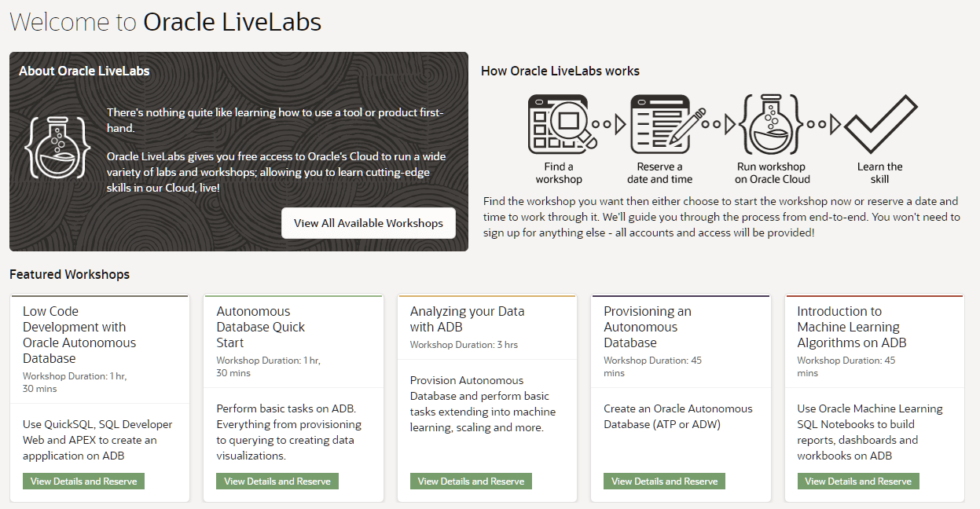Click the Welcome to Oracle LiveLabs heading
The height and width of the screenshot is (509, 980).
pyautogui.click(x=164, y=22)
